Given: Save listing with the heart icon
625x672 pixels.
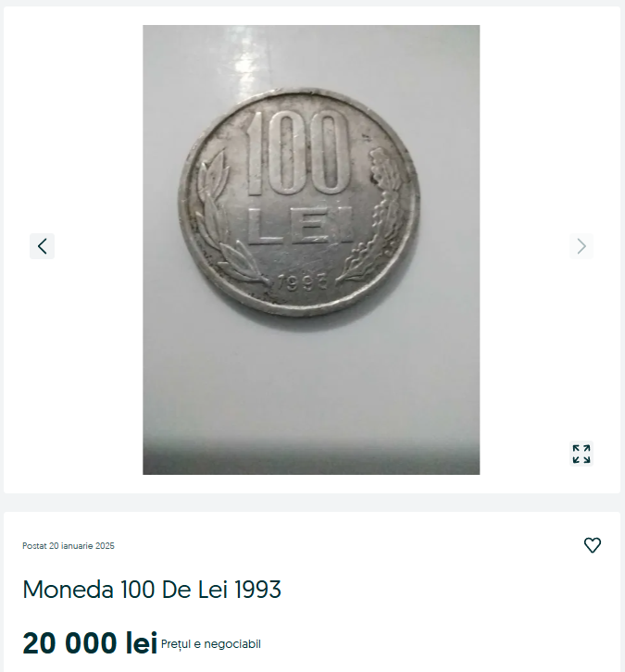Looking at the screenshot, I should pyautogui.click(x=593, y=545).
